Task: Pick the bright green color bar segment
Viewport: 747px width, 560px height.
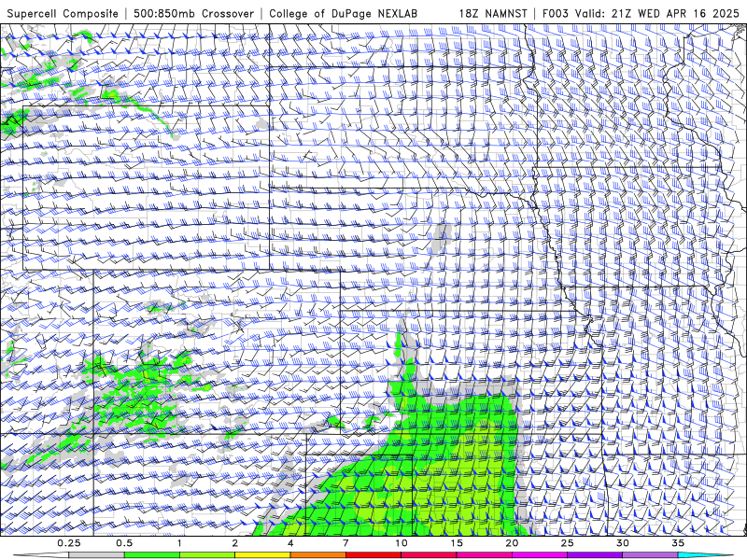Action: point(152,555)
